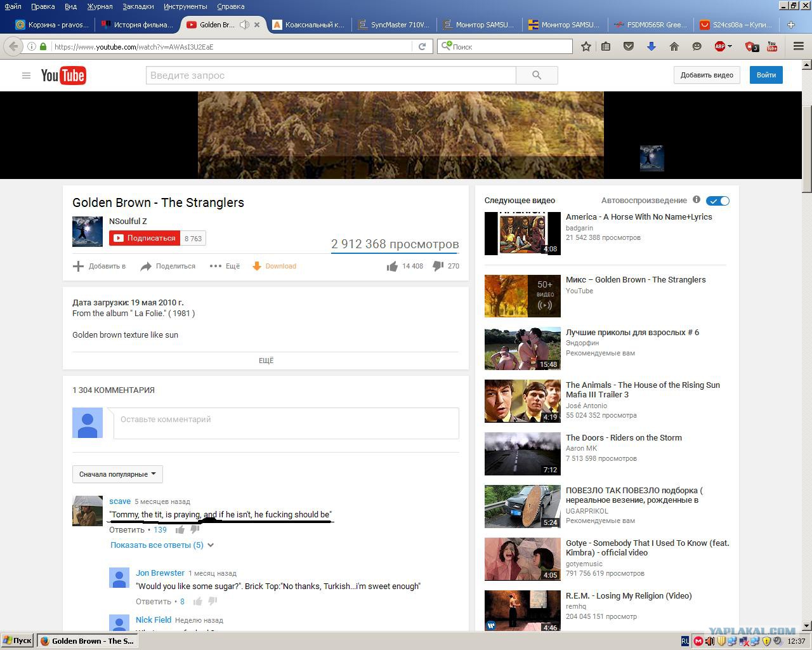This screenshot has height=650, width=812.
Task: Toggle the Автовоспроизведение autoplay switch
Action: [x=718, y=201]
